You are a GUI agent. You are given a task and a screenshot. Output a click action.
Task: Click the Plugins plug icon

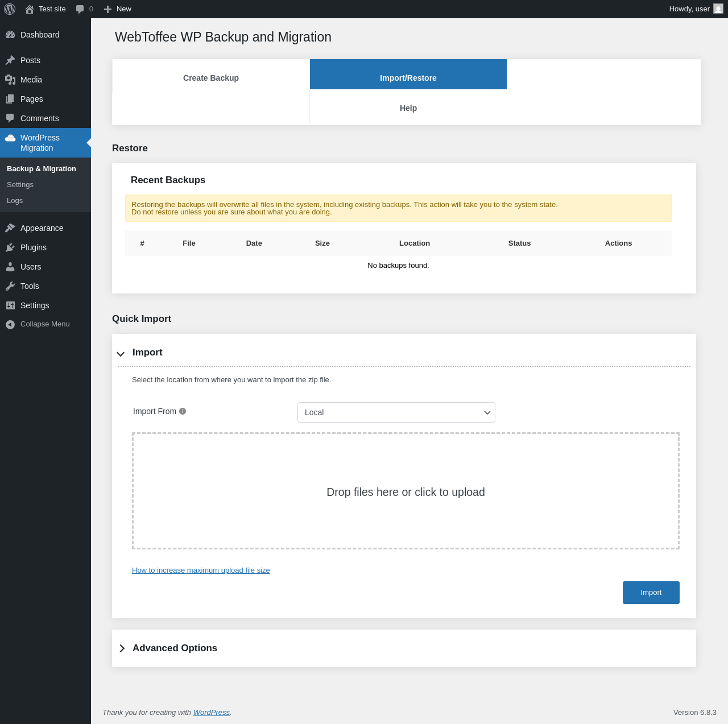(x=10, y=247)
